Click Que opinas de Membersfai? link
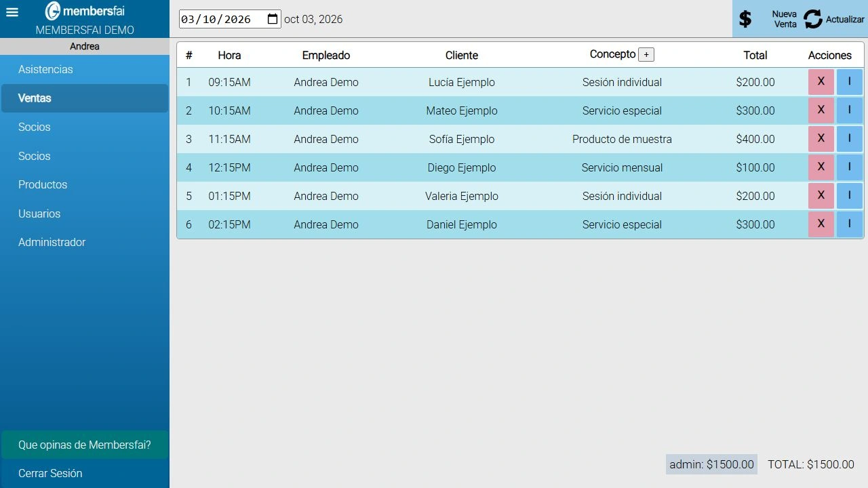868x488 pixels. point(85,445)
